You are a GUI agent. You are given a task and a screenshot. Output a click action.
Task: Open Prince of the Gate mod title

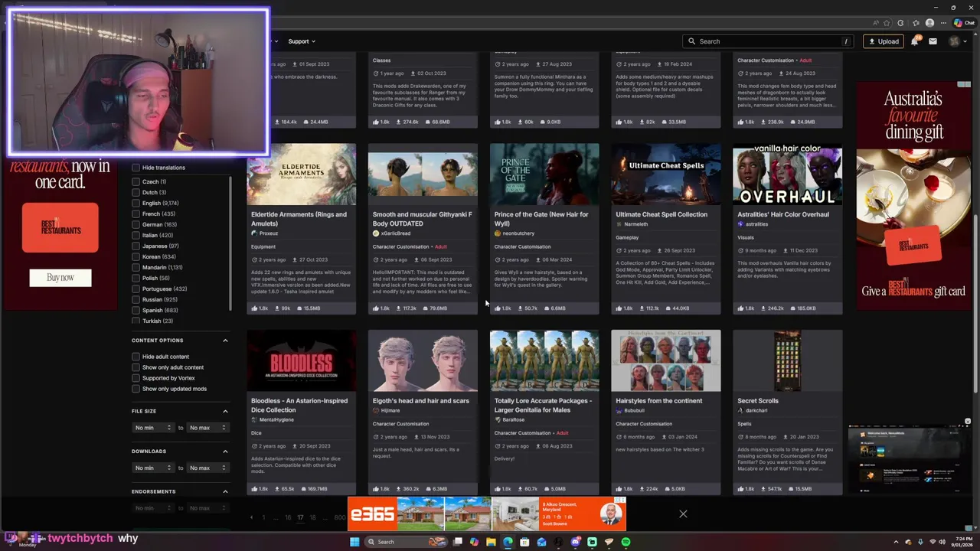[x=541, y=219]
